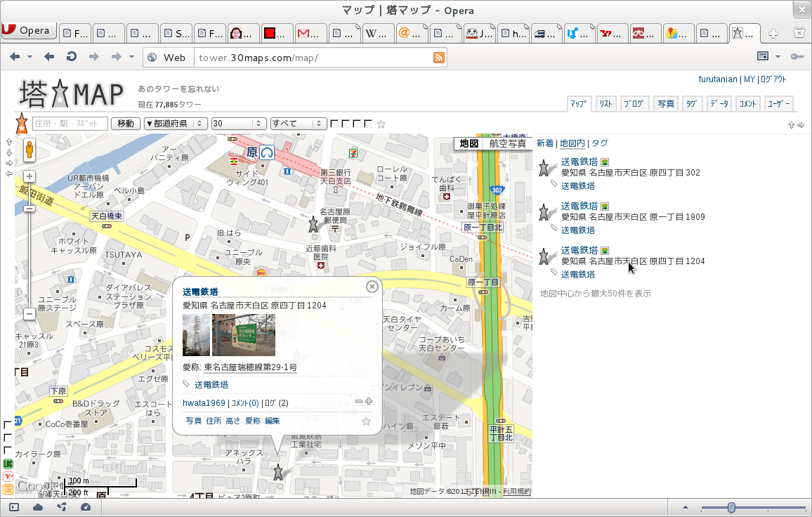Switch map to 航空写真 aerial view

pyautogui.click(x=507, y=143)
